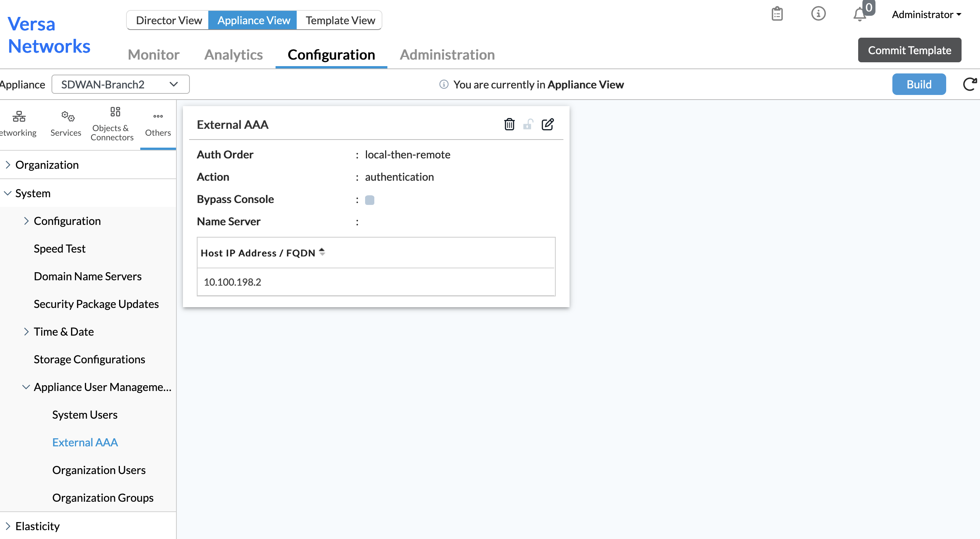Delete the External AAA configuration with trash icon

[x=509, y=124]
